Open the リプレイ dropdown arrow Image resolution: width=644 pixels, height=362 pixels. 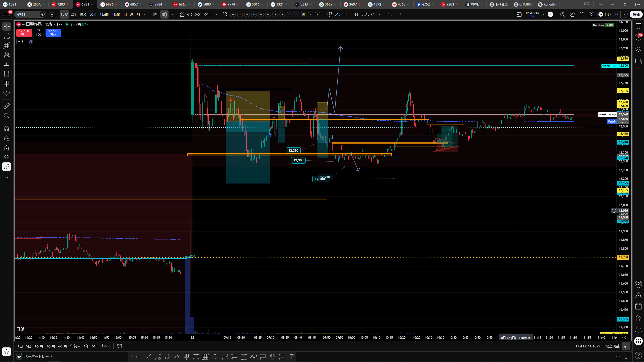[x=380, y=14]
